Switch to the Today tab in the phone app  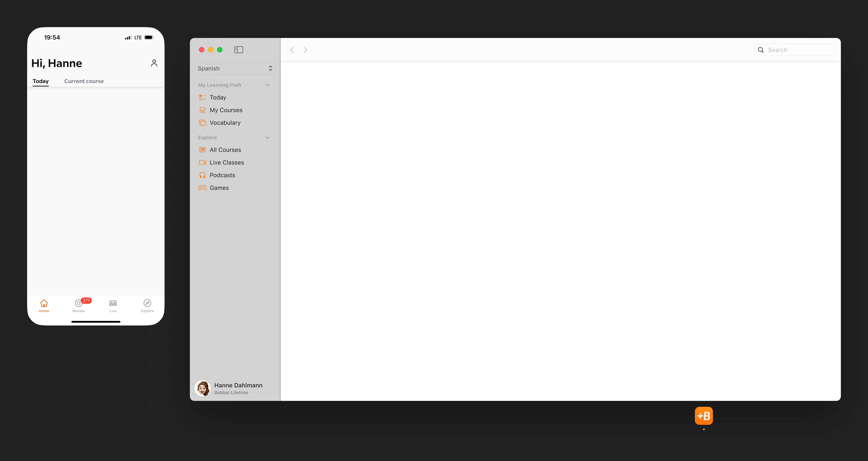41,81
